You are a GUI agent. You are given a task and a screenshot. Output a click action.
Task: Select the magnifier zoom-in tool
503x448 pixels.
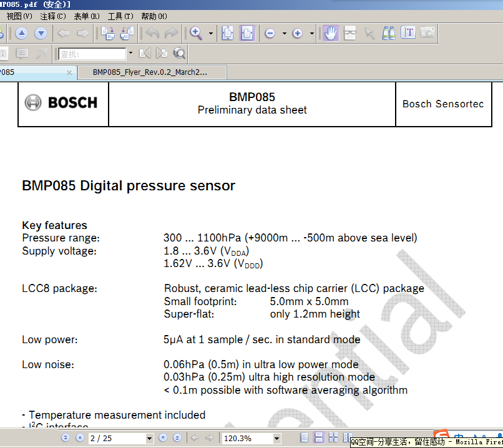point(196,33)
